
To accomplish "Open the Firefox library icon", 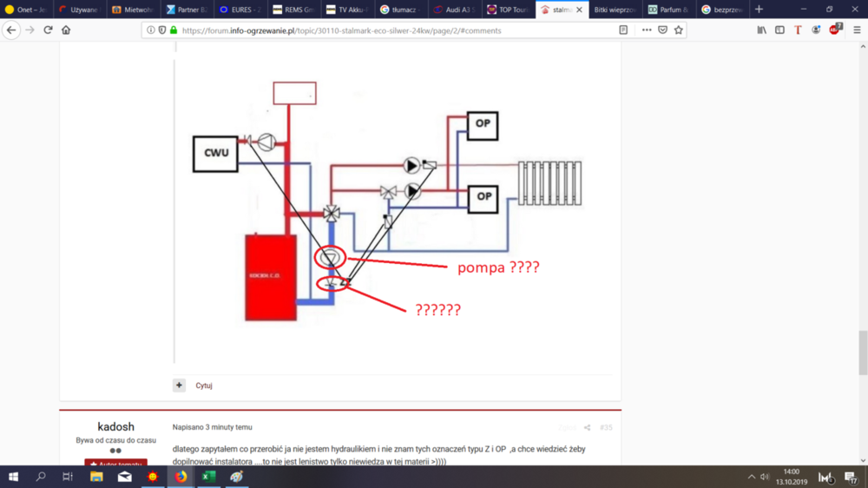I will tap(762, 30).
